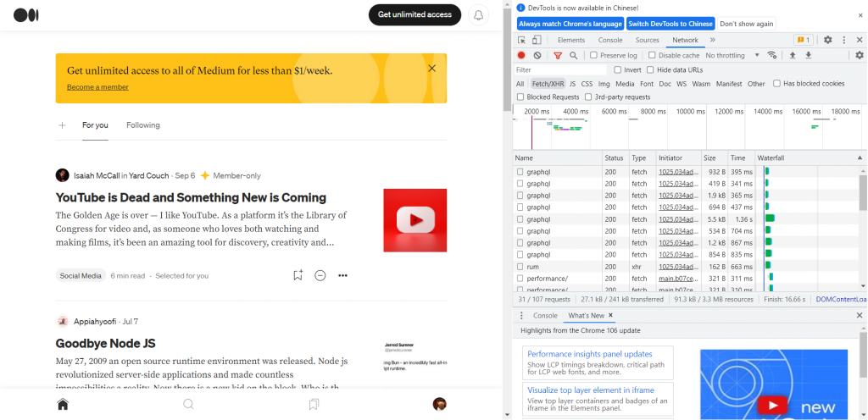Open Visualize top layer element link
Viewport: 868px width, 420px height.
[x=591, y=390]
